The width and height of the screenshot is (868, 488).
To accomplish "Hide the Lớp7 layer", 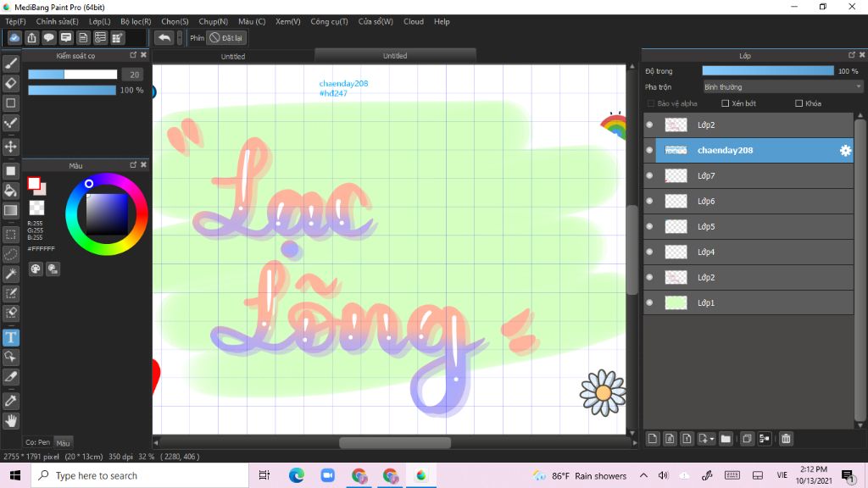I will pyautogui.click(x=649, y=176).
